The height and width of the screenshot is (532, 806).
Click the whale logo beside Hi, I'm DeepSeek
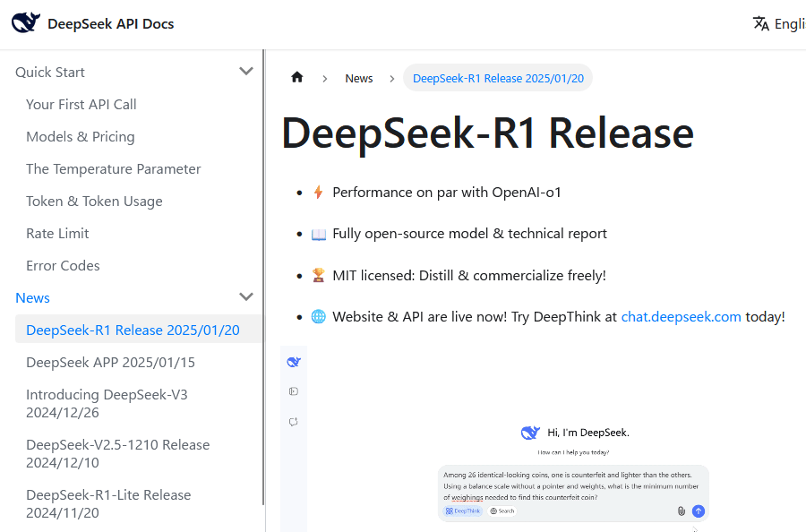tap(530, 433)
